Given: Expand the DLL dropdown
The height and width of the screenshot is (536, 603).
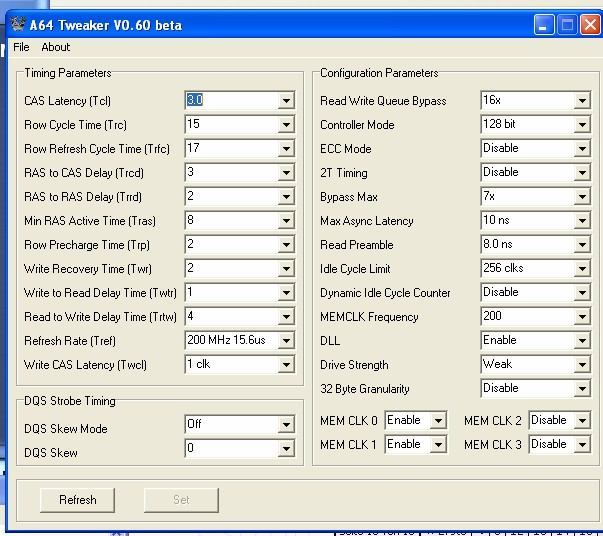Looking at the screenshot, I should 582,340.
